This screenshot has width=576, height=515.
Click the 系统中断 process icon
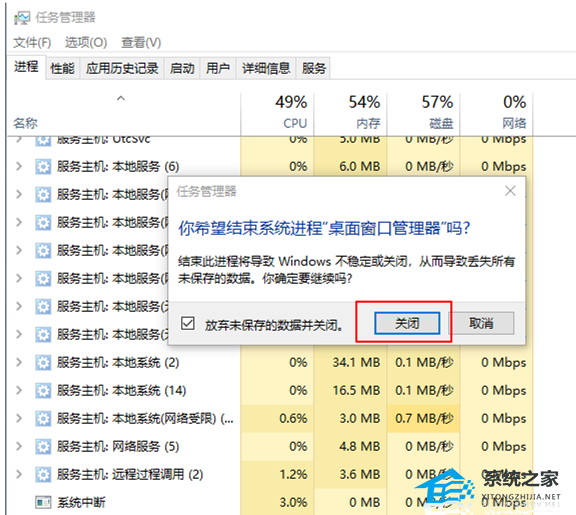click(43, 503)
